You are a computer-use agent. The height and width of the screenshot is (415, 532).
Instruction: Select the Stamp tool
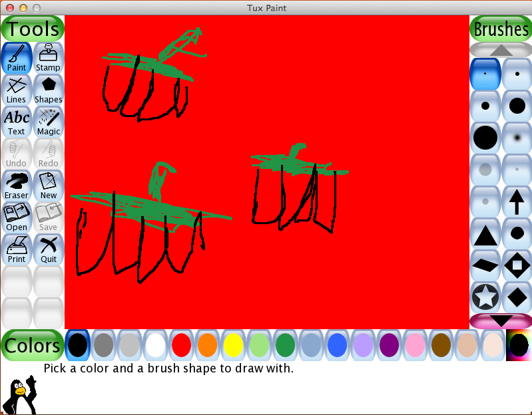48,58
